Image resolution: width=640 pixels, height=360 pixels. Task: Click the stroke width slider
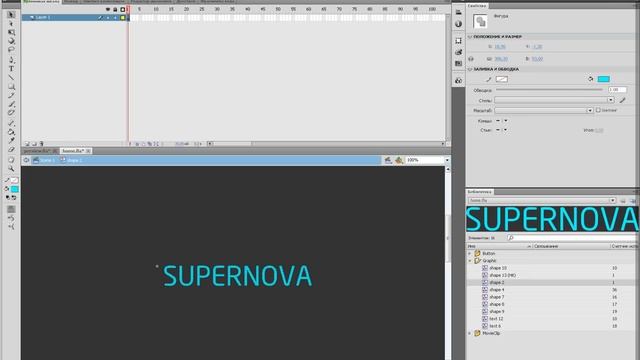549,90
